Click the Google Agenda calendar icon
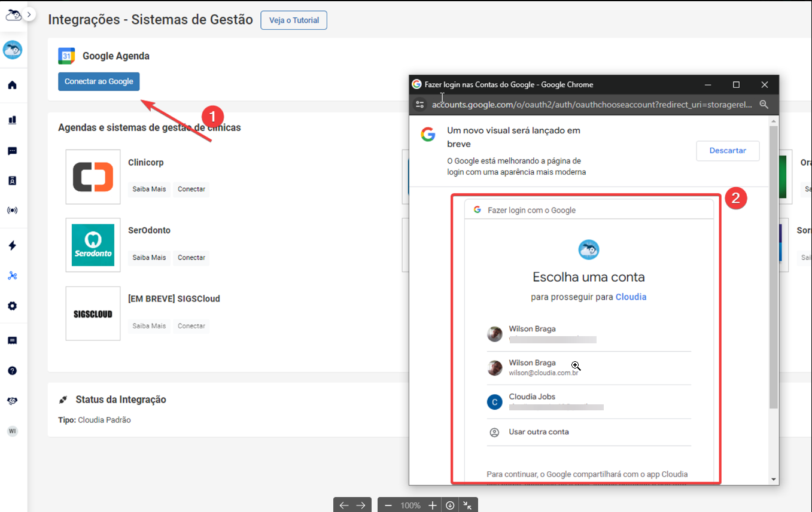Viewport: 812px width, 512px height. (66, 56)
